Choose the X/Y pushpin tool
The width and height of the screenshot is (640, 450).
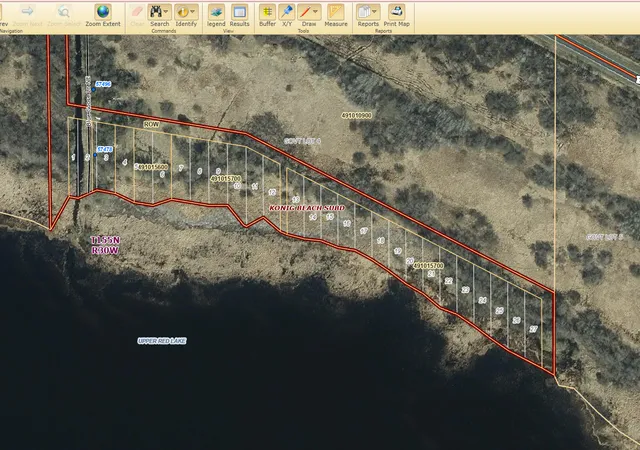coord(287,12)
